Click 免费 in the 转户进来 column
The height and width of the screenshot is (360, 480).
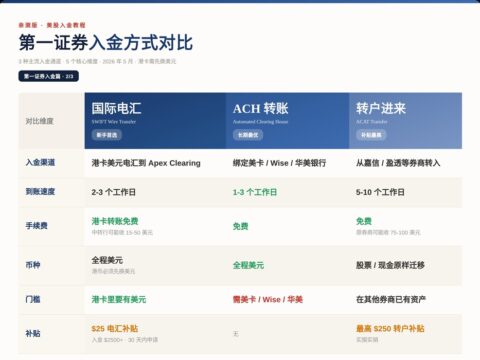364,221
